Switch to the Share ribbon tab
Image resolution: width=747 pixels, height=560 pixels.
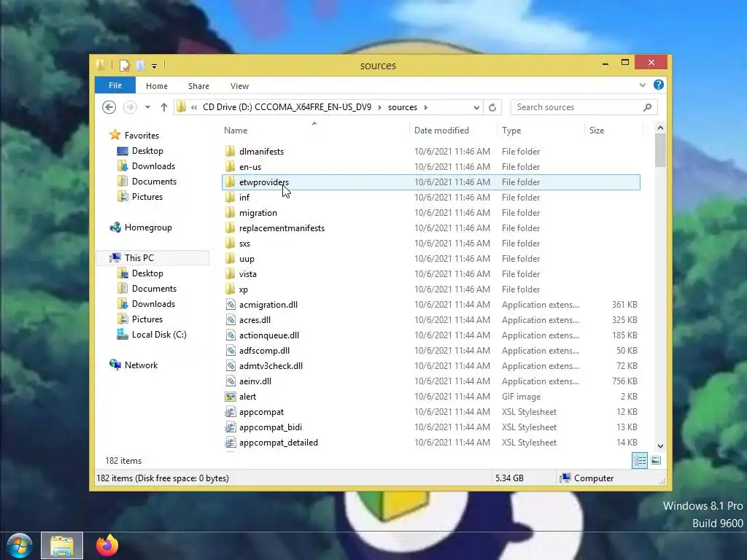click(198, 86)
